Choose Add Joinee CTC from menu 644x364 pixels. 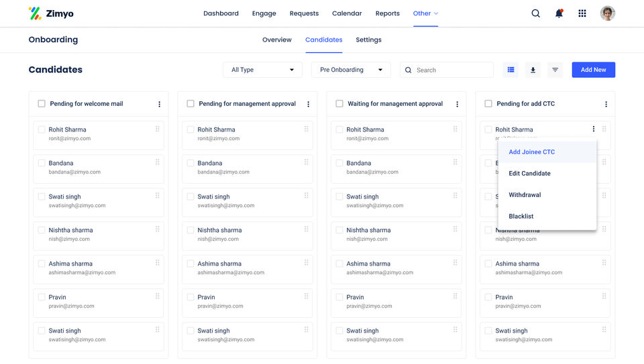point(532,152)
